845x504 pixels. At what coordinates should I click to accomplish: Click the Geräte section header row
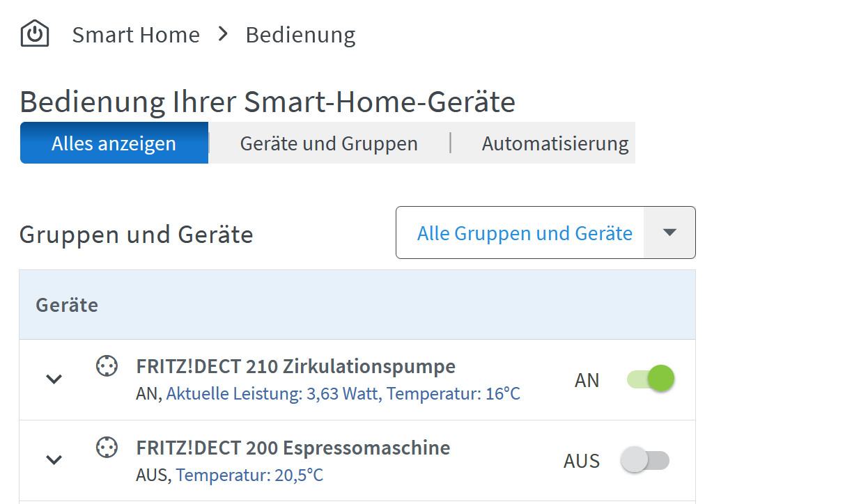[x=67, y=304]
